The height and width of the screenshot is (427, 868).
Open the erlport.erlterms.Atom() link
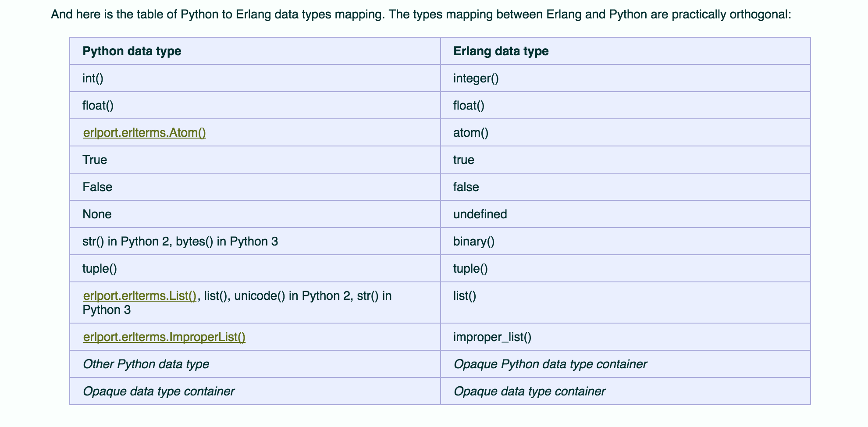click(144, 133)
